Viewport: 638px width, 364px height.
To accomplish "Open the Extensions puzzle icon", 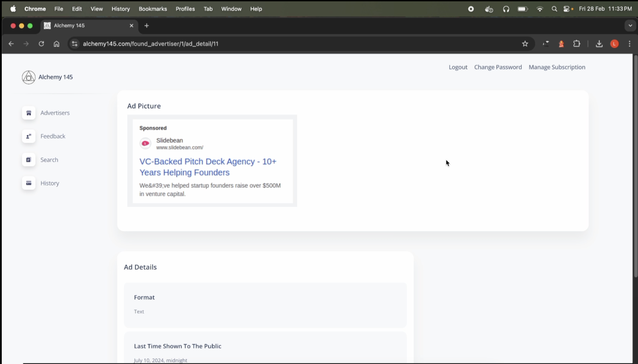I will (x=577, y=44).
